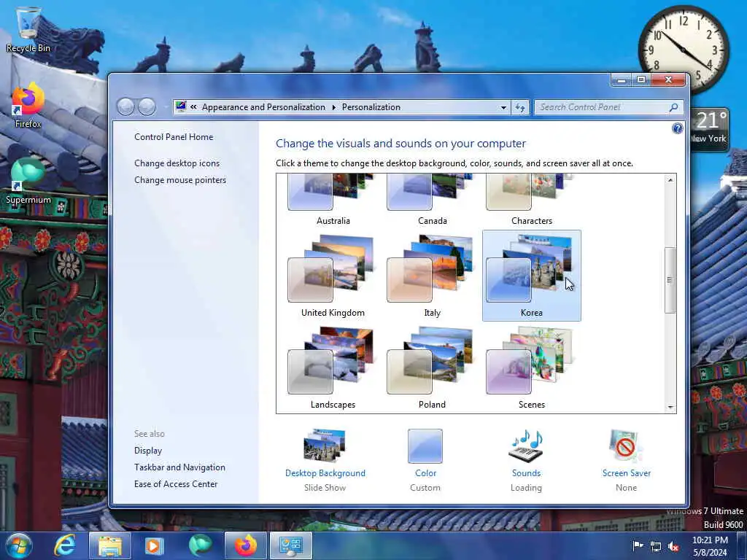
Task: Select the Supermium desktop shortcut
Action: click(28, 182)
